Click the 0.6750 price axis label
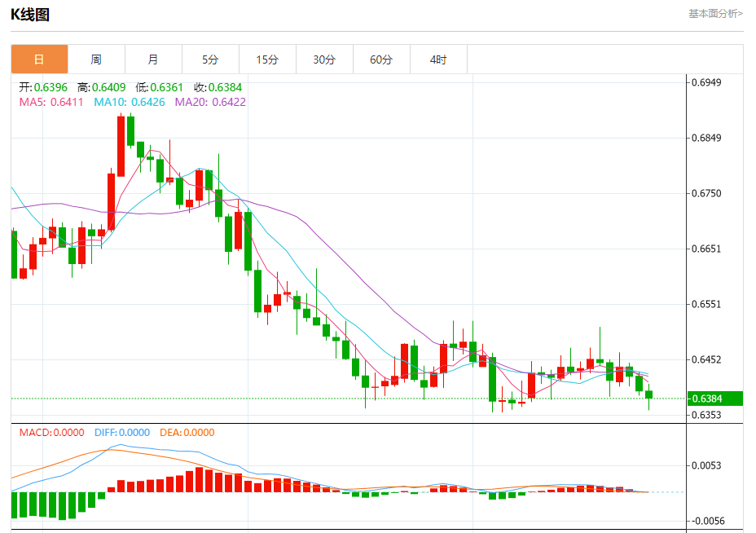Image resolution: width=756 pixels, height=533 pixels. (x=706, y=193)
